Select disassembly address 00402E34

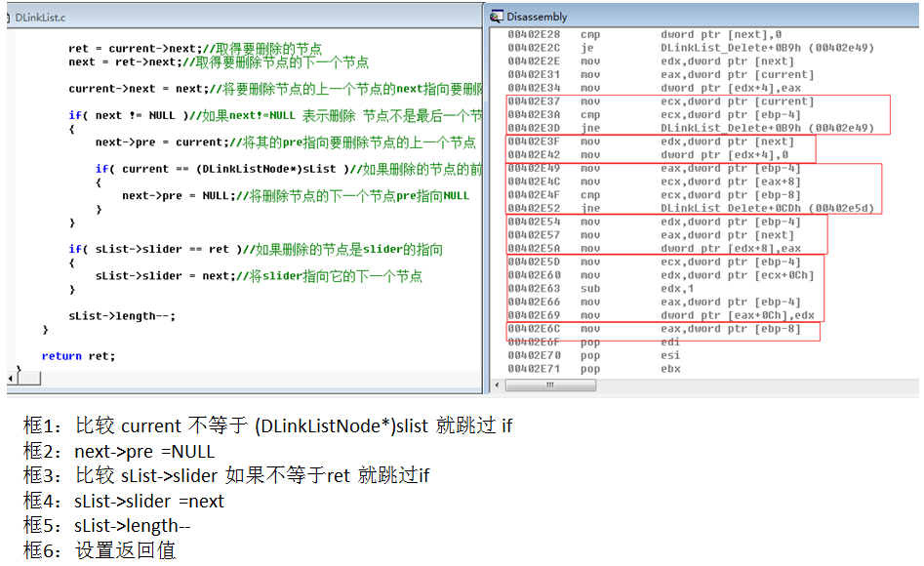pyautogui.click(x=534, y=88)
